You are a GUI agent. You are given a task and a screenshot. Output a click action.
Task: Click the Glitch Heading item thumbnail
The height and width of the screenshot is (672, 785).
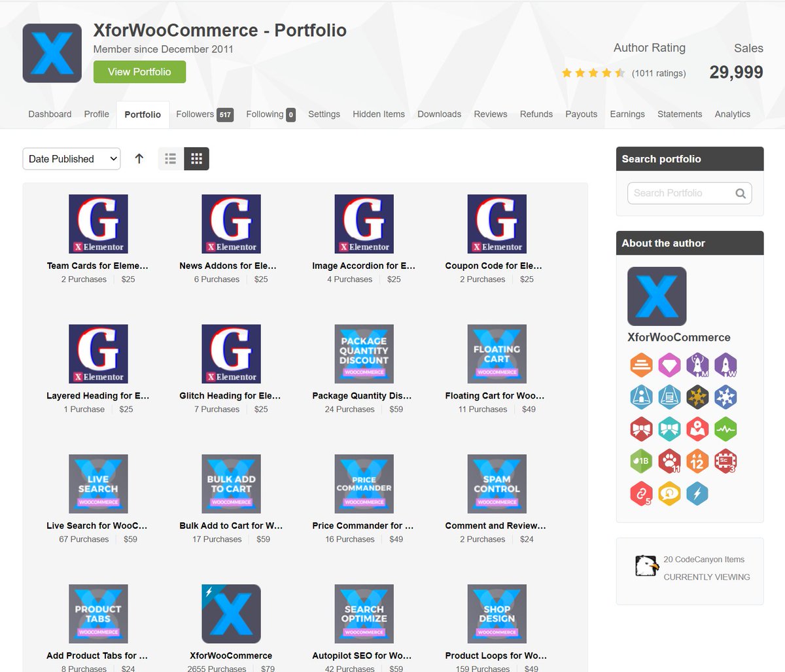point(231,354)
